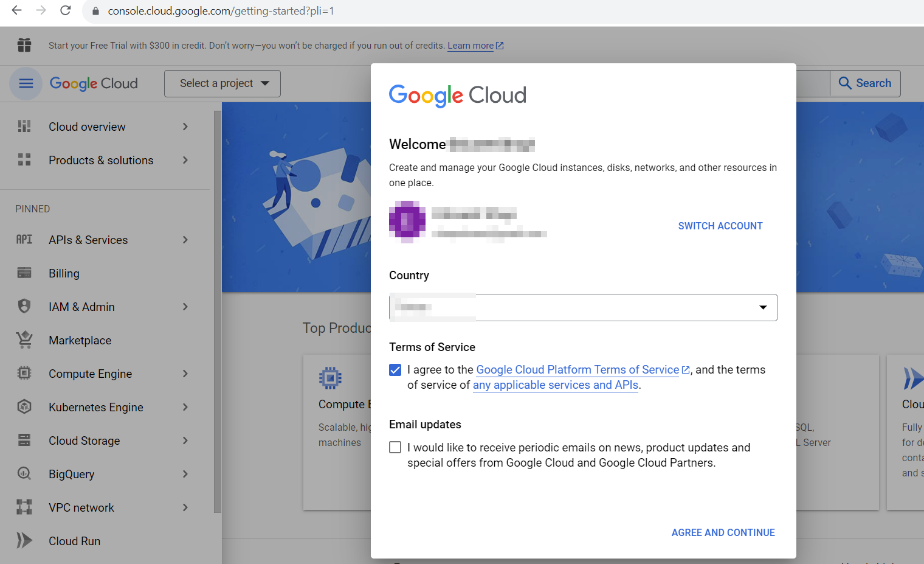924x564 pixels.
Task: Click the site padlock icon in address bar
Action: click(x=95, y=11)
